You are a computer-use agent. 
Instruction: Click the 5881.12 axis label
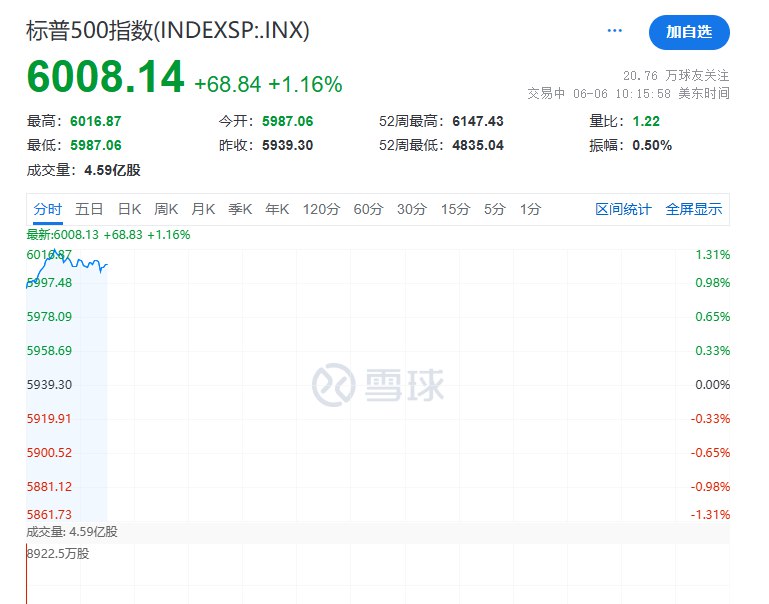tap(49, 487)
